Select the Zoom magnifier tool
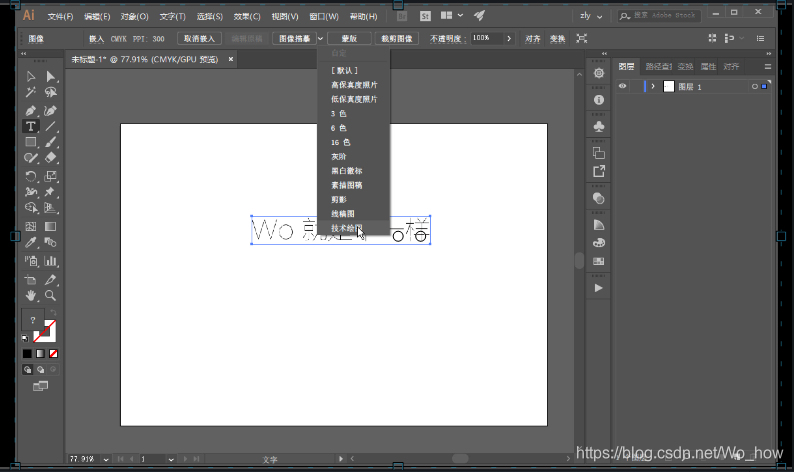This screenshot has height=472, width=794. click(x=51, y=295)
